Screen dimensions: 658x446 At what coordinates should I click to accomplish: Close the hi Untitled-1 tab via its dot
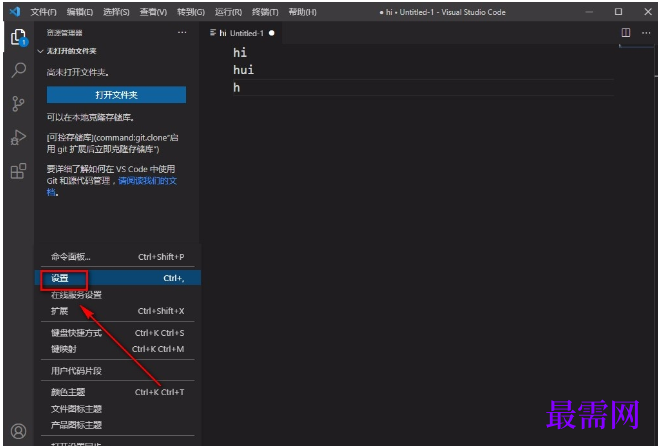click(272, 33)
